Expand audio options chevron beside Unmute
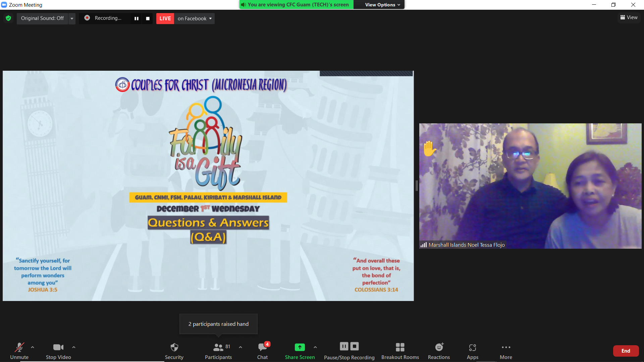Image resolution: width=644 pixels, height=362 pixels. 33,347
